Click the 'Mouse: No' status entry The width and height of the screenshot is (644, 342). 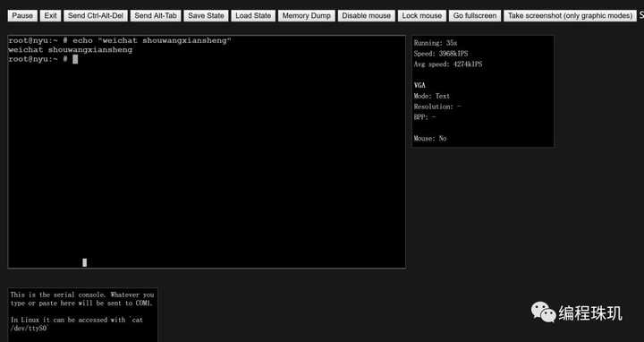pos(430,139)
